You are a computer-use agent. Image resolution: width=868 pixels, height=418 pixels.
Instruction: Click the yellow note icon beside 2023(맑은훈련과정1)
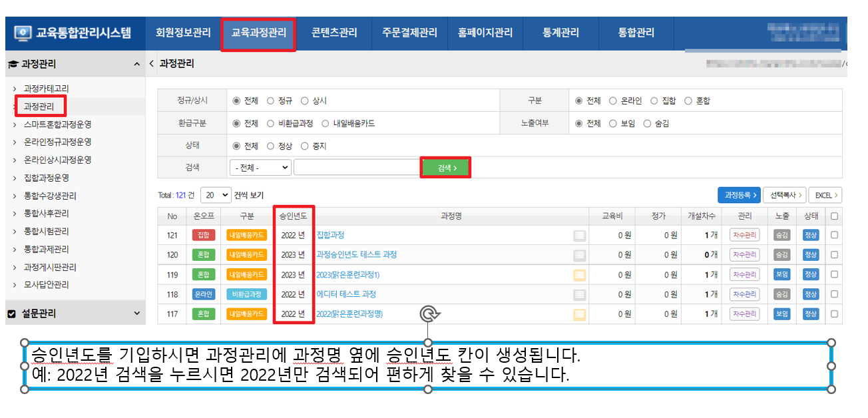[580, 275]
